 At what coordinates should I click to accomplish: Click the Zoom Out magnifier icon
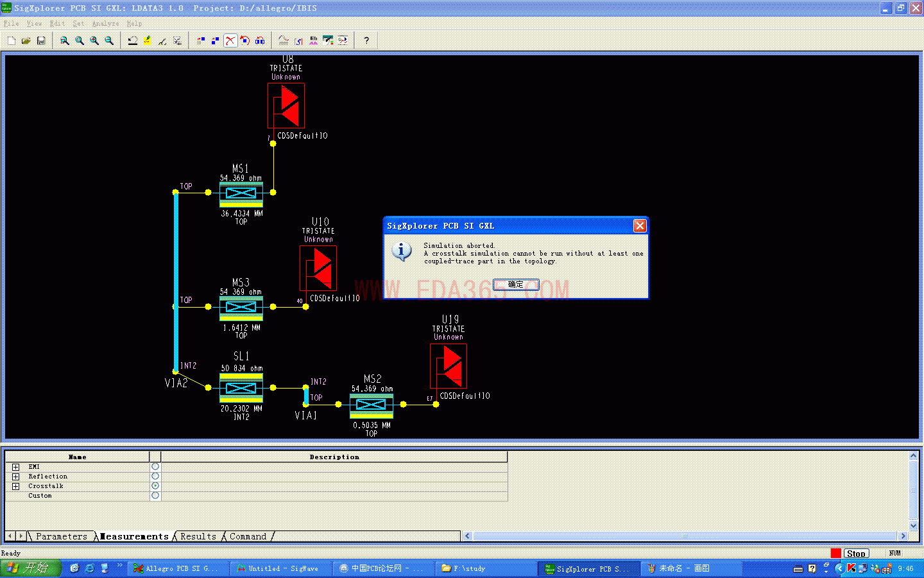[x=109, y=40]
